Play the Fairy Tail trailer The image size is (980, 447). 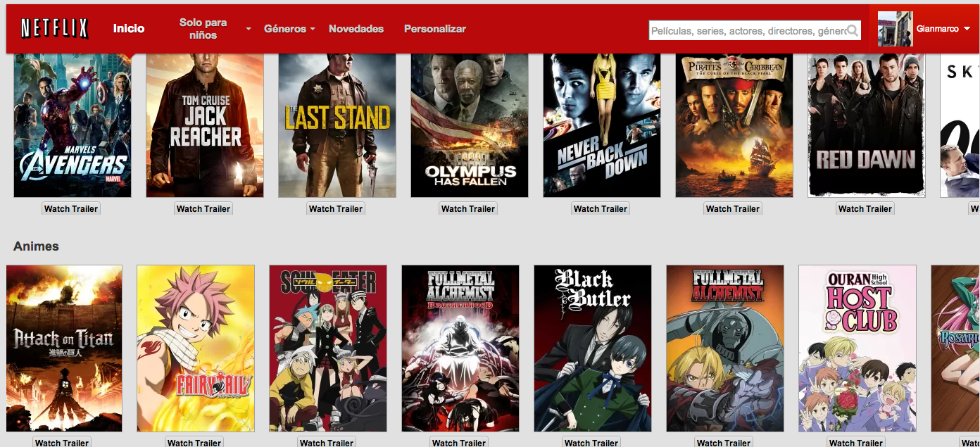(x=194, y=442)
